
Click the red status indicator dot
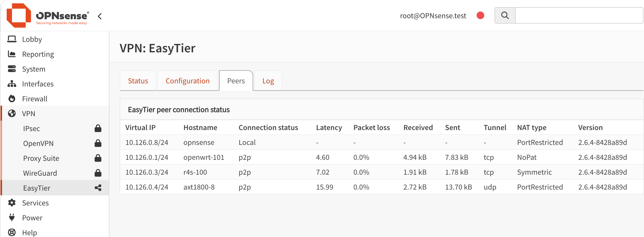tap(480, 15)
